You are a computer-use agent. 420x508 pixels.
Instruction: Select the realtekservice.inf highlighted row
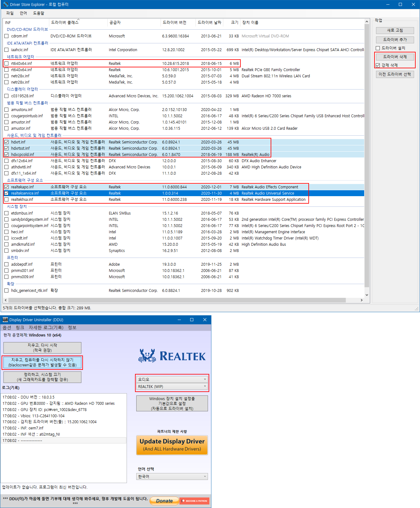tap(184, 193)
